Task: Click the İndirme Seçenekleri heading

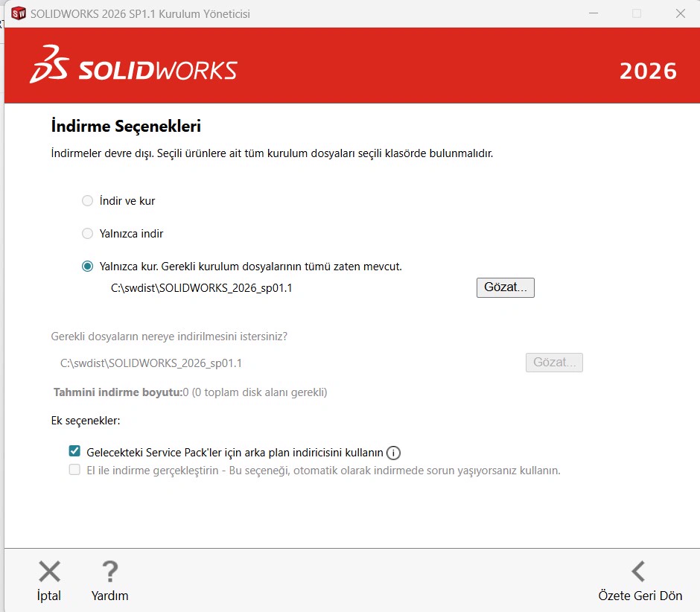Action: pos(126,126)
